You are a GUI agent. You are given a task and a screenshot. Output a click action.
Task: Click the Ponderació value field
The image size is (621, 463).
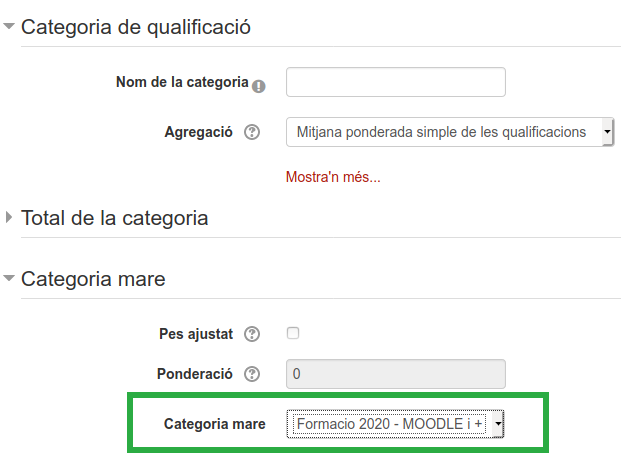pyautogui.click(x=395, y=374)
